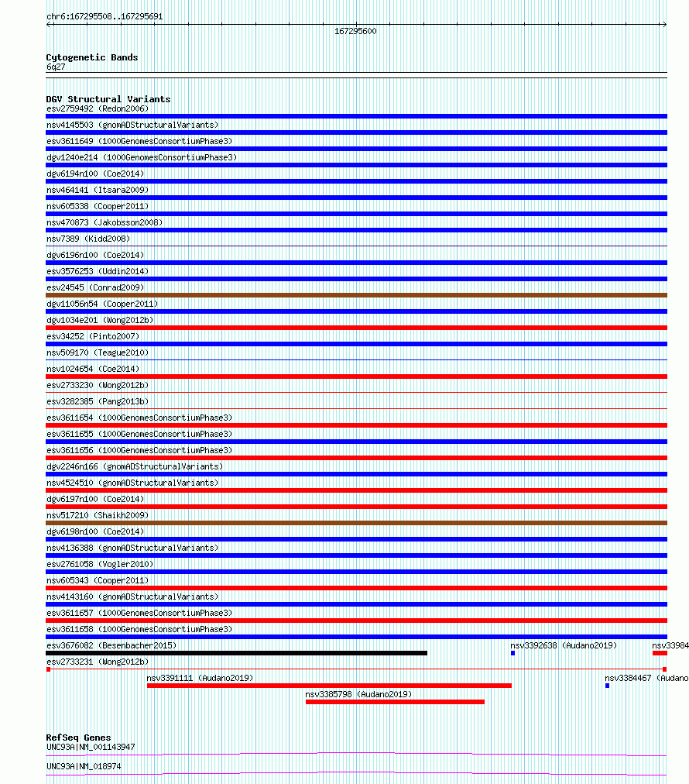Click the small blue nsv3384467 marker
Viewport: 689px width, 784px height.
pyautogui.click(x=607, y=686)
